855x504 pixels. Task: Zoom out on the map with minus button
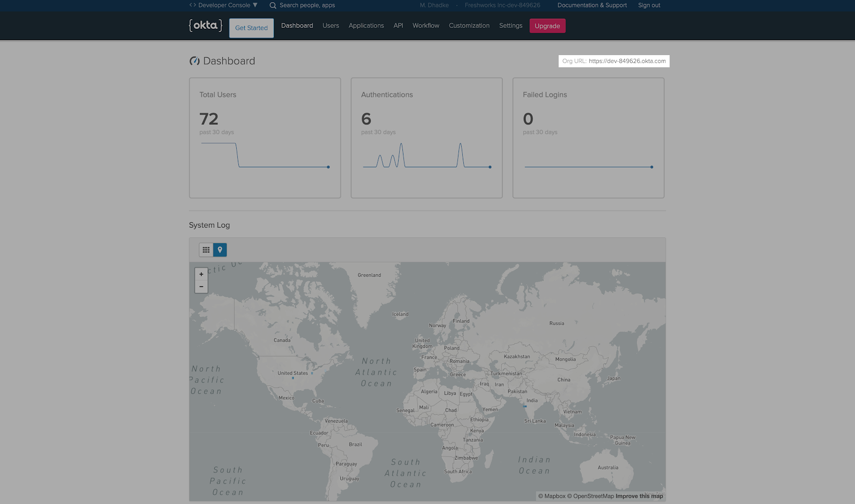pyautogui.click(x=201, y=287)
